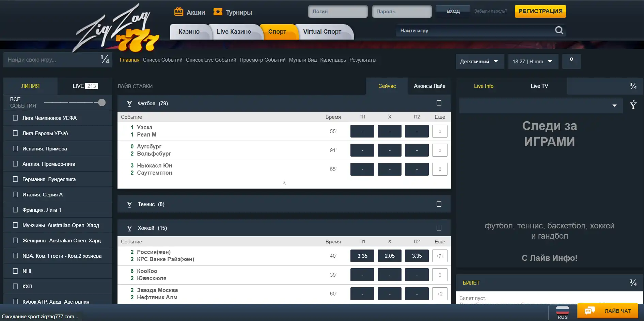Click the Акции gift icon
The width and height of the screenshot is (644, 321).
click(x=179, y=12)
